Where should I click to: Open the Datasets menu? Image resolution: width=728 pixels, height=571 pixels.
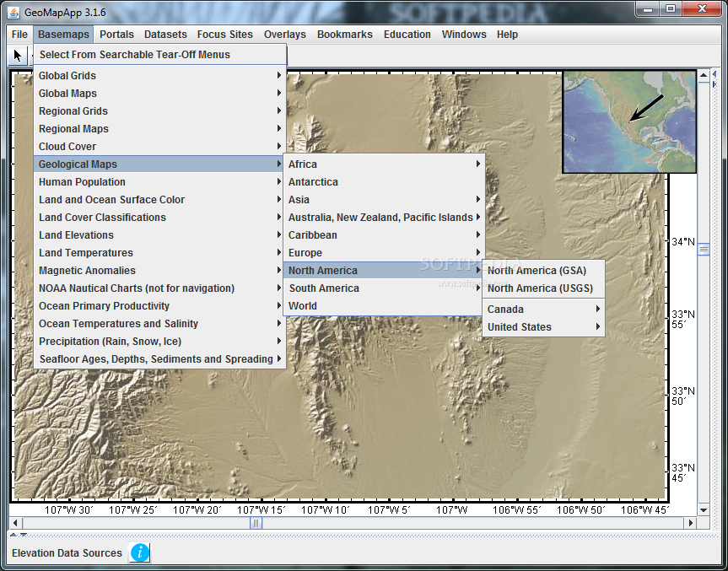pyautogui.click(x=165, y=35)
